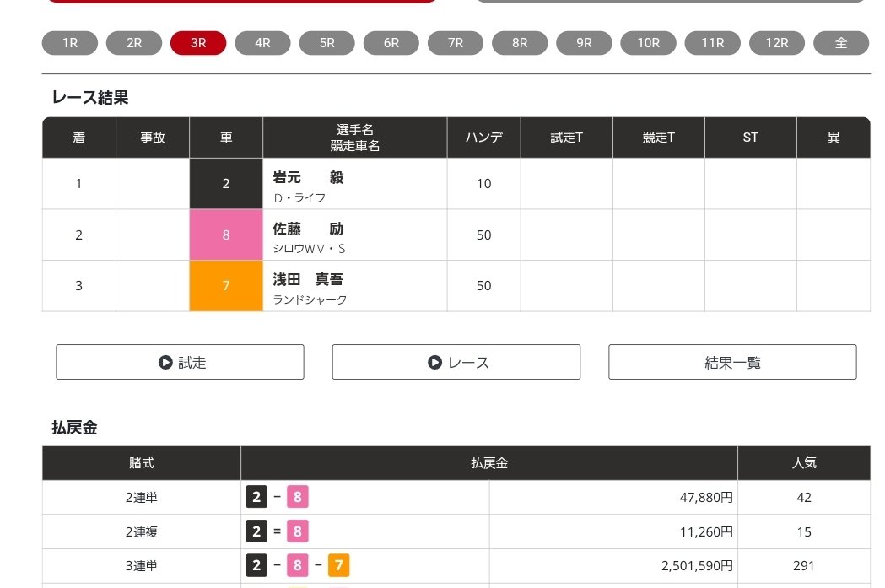Select the active 3R race tab

(198, 43)
